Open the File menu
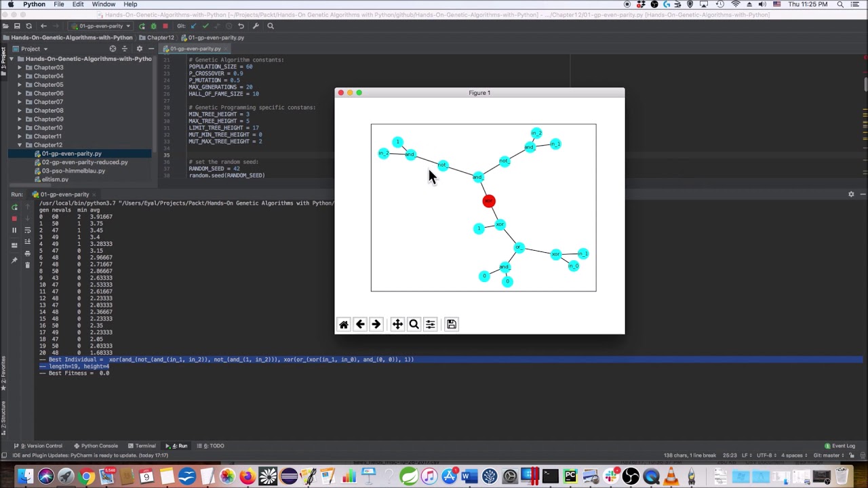 pos(59,4)
